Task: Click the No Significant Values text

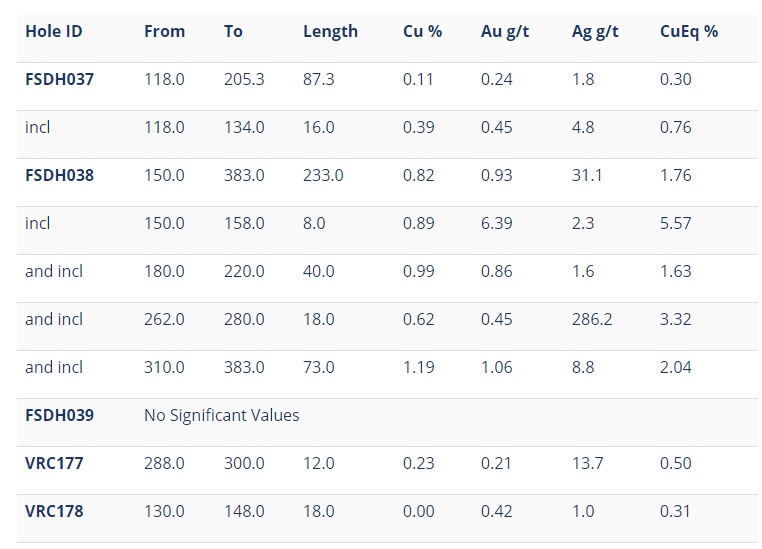Action: click(222, 415)
